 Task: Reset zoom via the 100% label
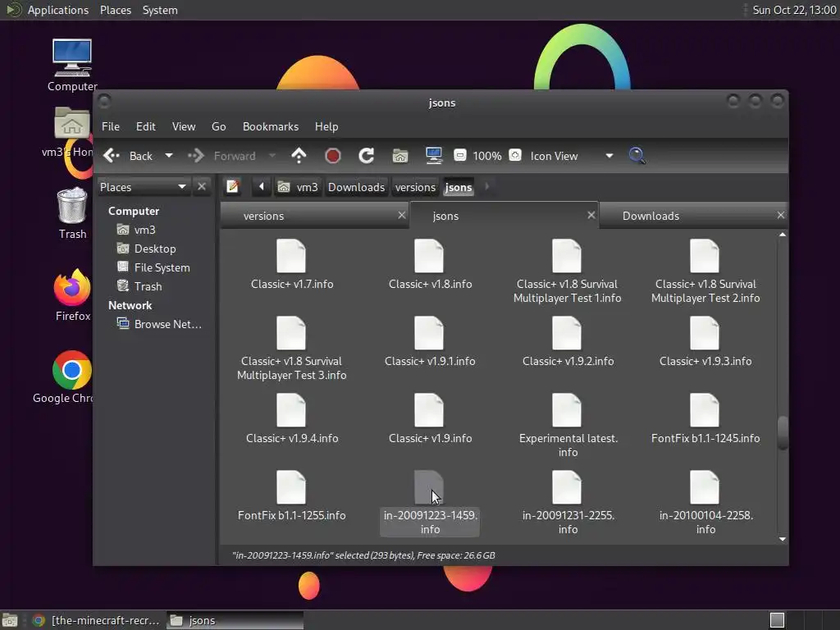point(487,156)
